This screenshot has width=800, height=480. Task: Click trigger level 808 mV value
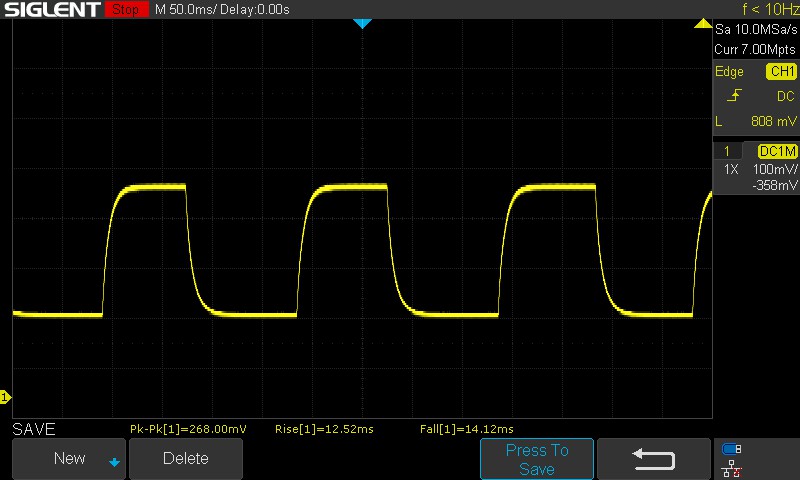[773, 121]
